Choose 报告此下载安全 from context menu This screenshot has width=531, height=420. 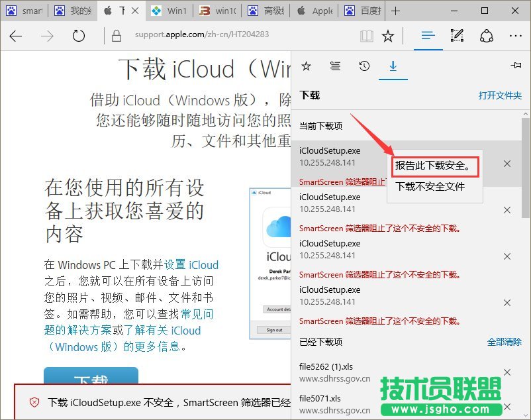click(x=435, y=166)
